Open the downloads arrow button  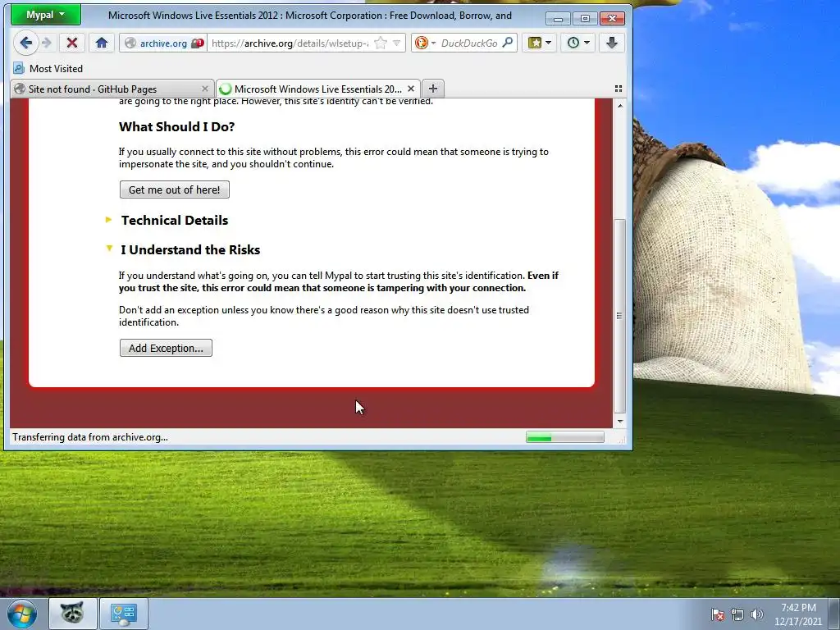tap(612, 43)
